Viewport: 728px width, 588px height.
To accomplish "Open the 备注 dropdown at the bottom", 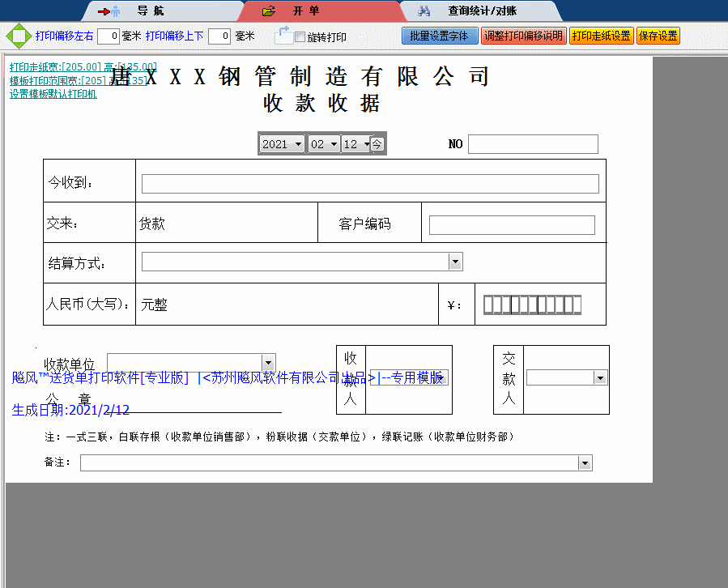I will (x=584, y=462).
